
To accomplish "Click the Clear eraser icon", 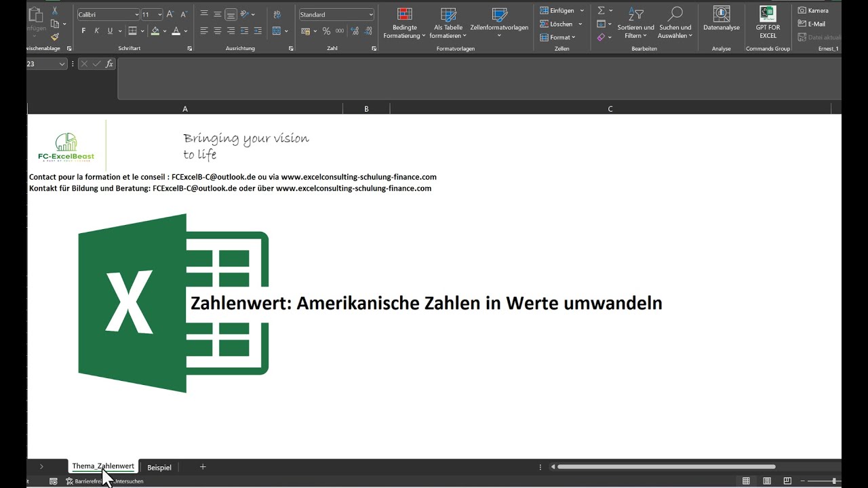I will pyautogui.click(x=601, y=37).
